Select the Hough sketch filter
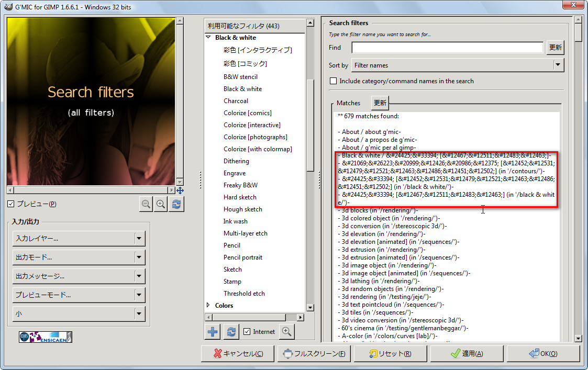 coord(243,209)
